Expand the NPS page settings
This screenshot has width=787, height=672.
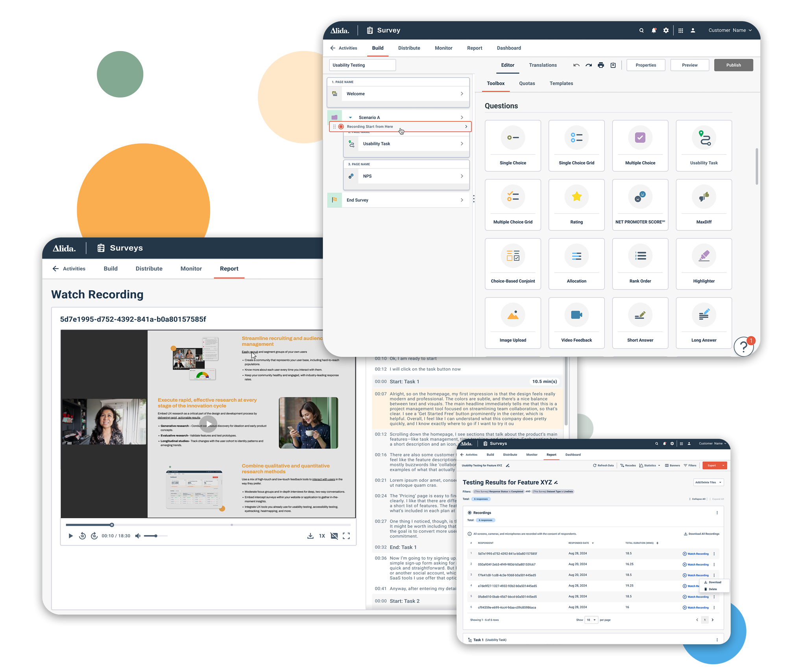[x=462, y=176]
